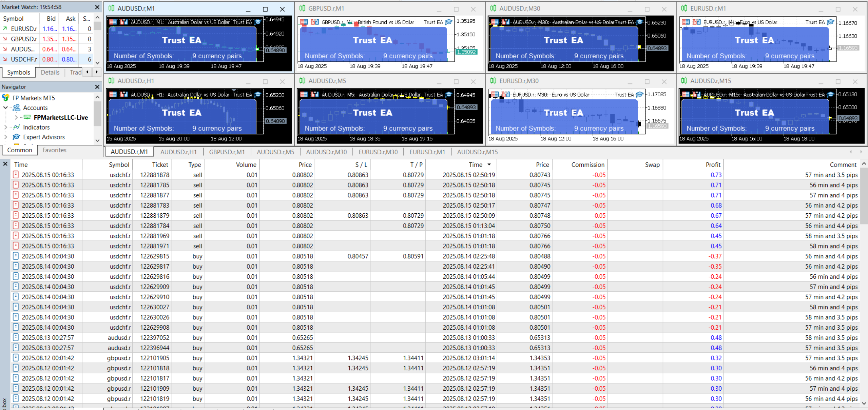
Task: Click the Trust EA graduation cap icon on EURUSD.r,M1 chart
Action: click(x=830, y=22)
